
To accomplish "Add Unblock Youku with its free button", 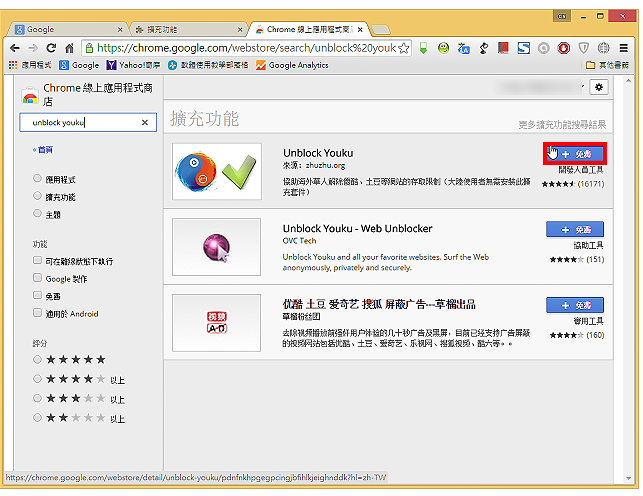I will [x=575, y=154].
